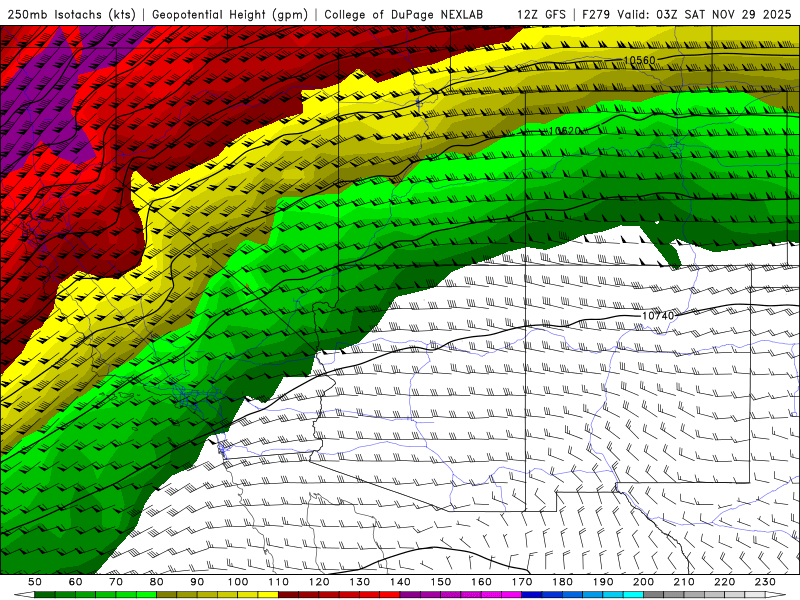The height and width of the screenshot is (600, 800).
Task: Click the 10740 height contour label
Action: point(658,316)
